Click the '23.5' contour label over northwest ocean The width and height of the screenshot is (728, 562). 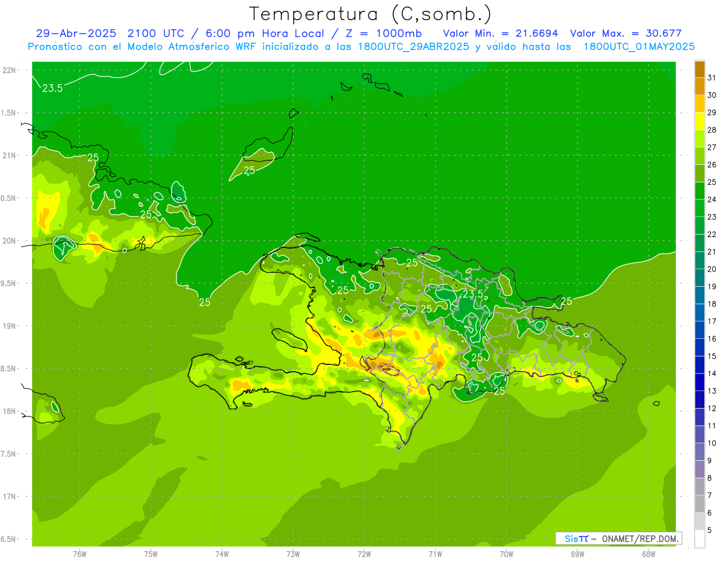tap(52, 89)
